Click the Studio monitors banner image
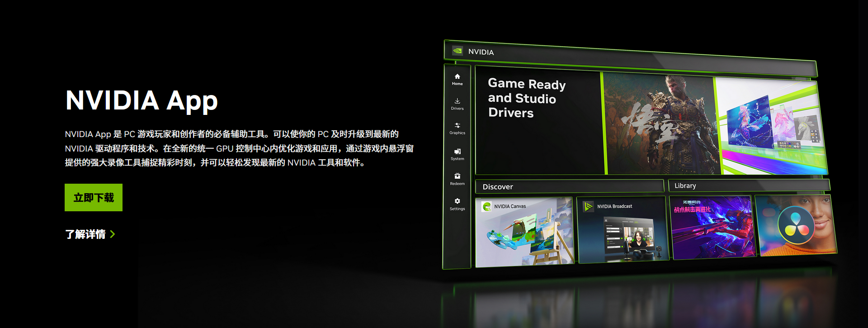 tap(771, 125)
